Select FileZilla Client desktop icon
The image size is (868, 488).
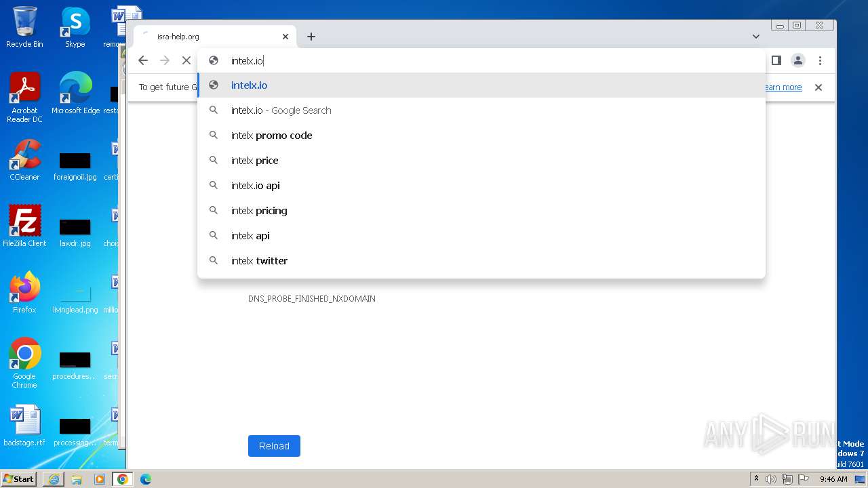[24, 226]
